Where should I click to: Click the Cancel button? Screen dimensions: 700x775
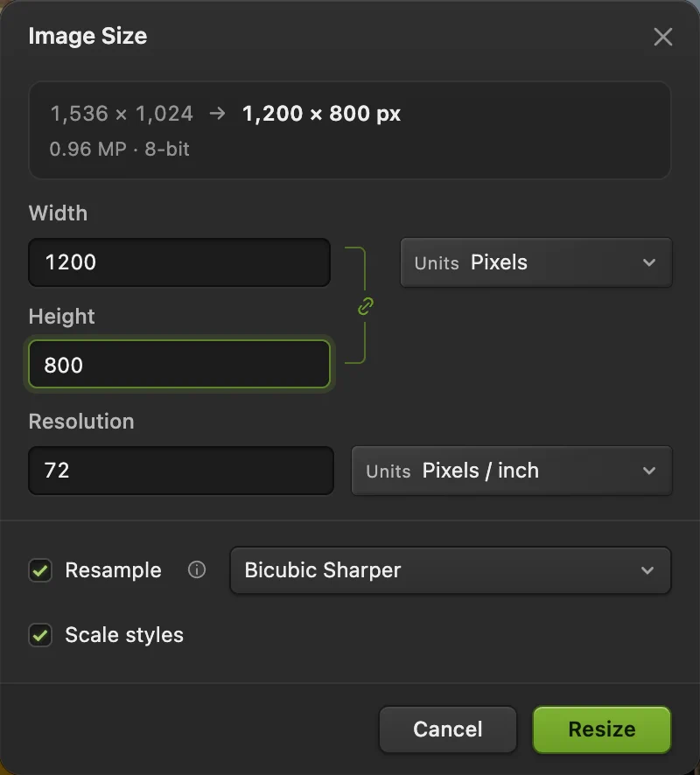tap(448, 730)
